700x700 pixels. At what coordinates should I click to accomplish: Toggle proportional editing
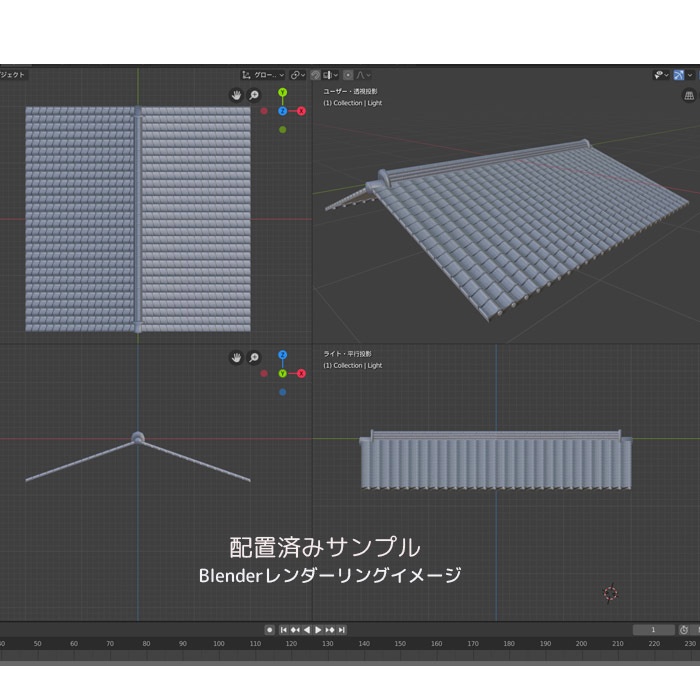pyautogui.click(x=349, y=75)
